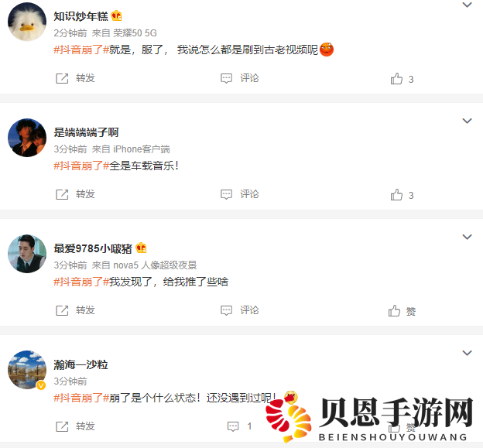483x448 pixels.
Task: Expand options chevron for 是端端端子啊's post
Action: [468, 121]
